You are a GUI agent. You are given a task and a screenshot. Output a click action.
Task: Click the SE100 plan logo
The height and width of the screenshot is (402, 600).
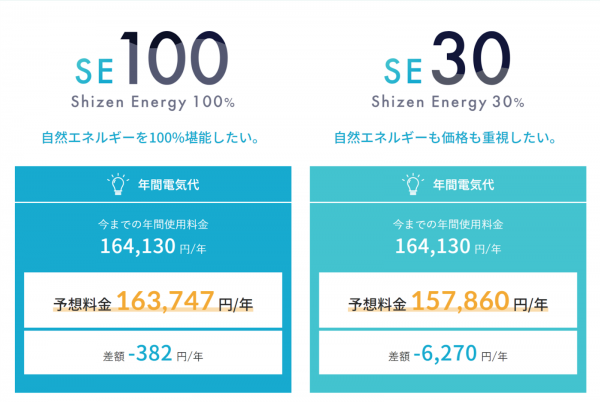pos(152,58)
